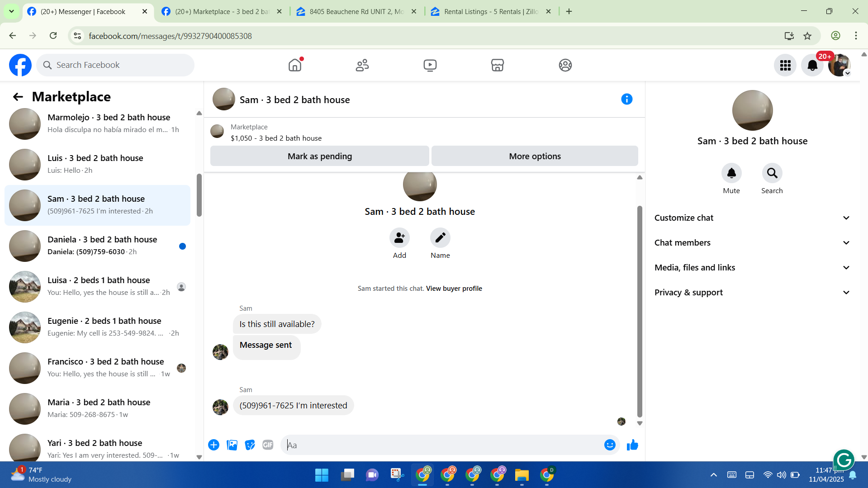Open Luisa's 2 beds conversation thumbnail
868x488 pixels.
(x=25, y=287)
